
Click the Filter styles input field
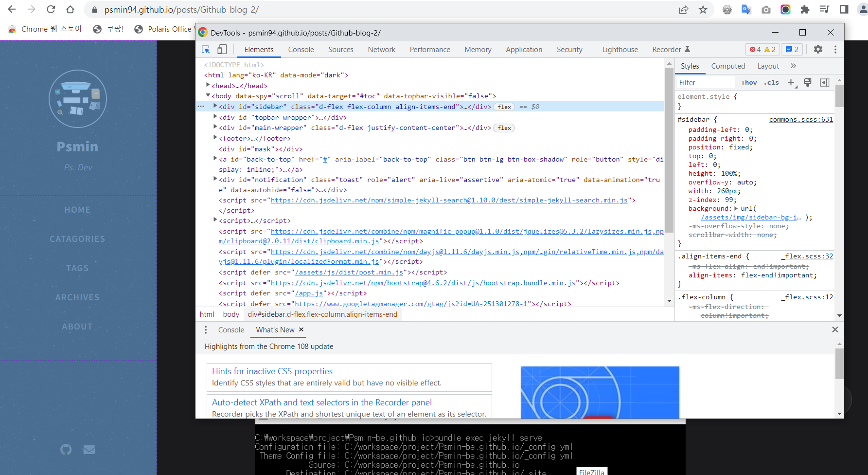tap(706, 82)
